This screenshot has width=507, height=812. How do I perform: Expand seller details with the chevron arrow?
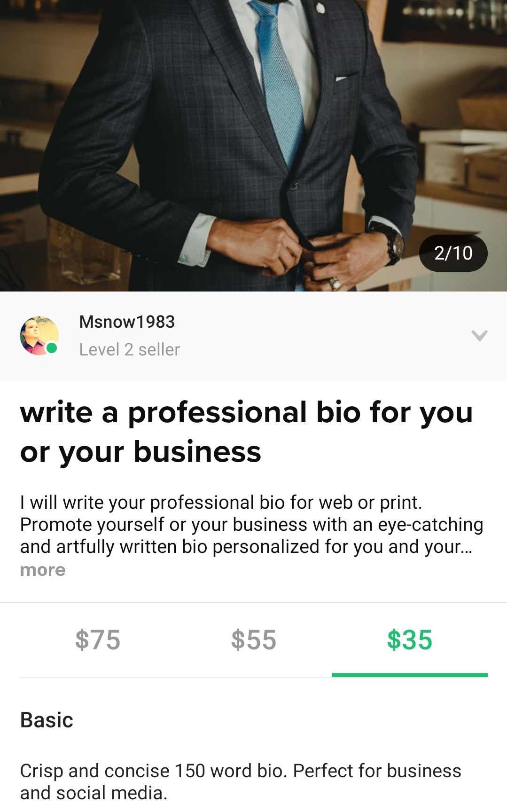(x=479, y=335)
